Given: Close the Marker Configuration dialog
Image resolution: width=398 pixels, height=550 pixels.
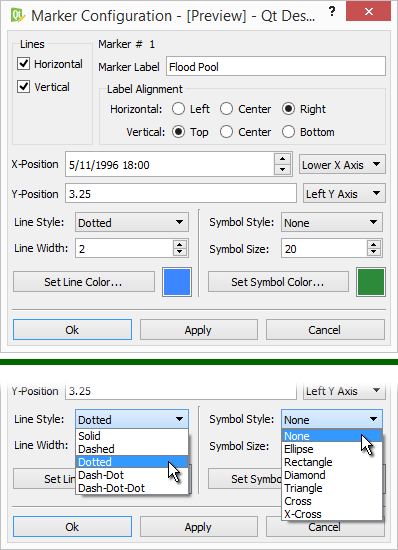Looking at the screenshot, I should pos(368,12).
